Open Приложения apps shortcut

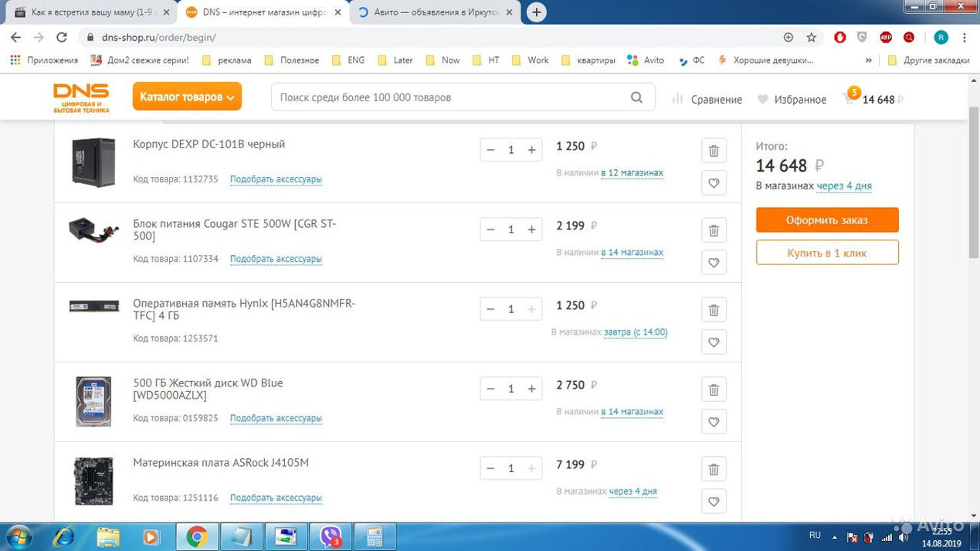coord(44,60)
